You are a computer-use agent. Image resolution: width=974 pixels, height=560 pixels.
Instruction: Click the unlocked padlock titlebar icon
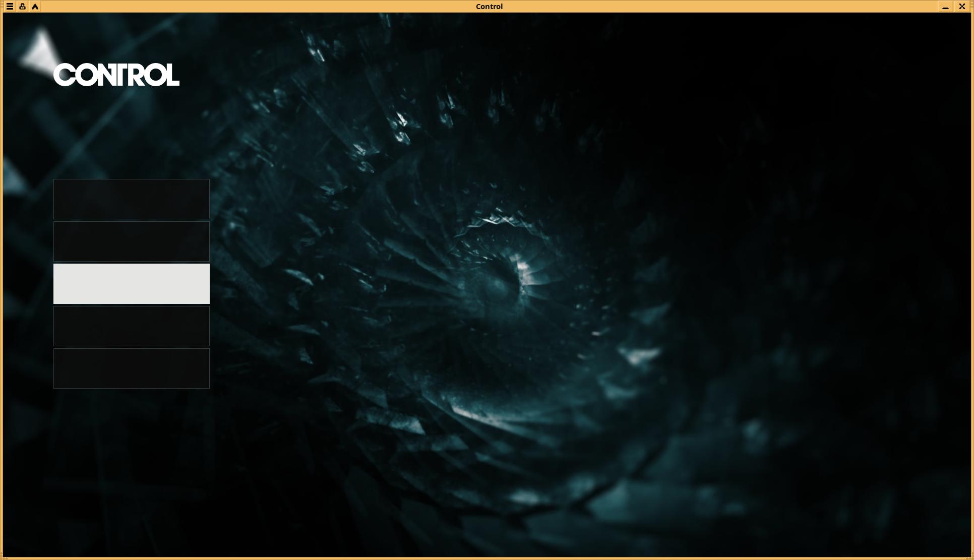point(22,7)
